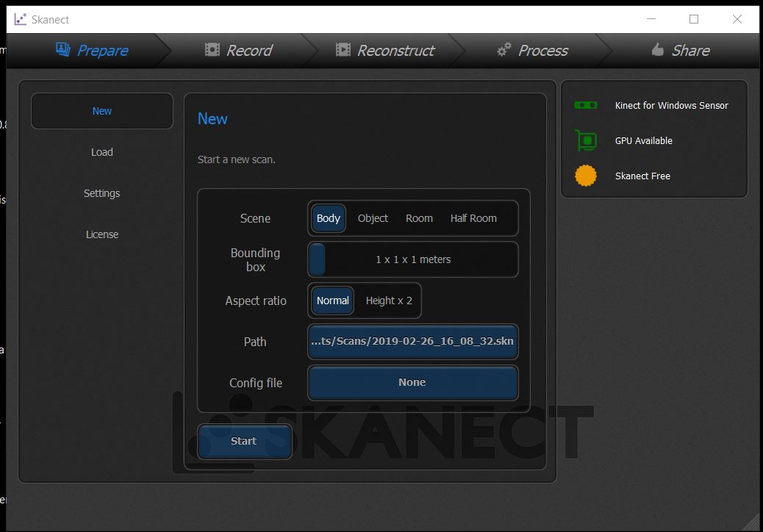Open the Settings section
This screenshot has width=763, height=532.
tap(101, 193)
